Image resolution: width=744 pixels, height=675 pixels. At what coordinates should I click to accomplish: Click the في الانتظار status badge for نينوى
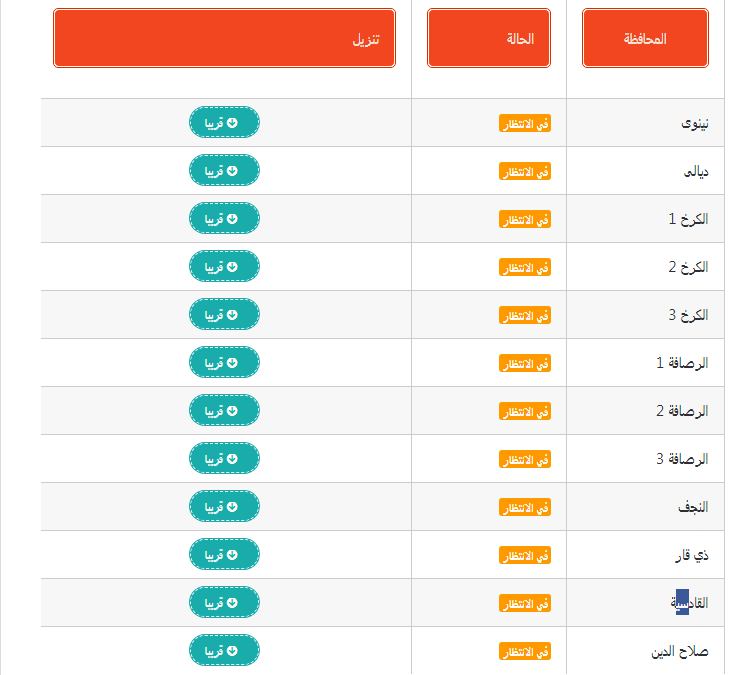[x=525, y=123]
